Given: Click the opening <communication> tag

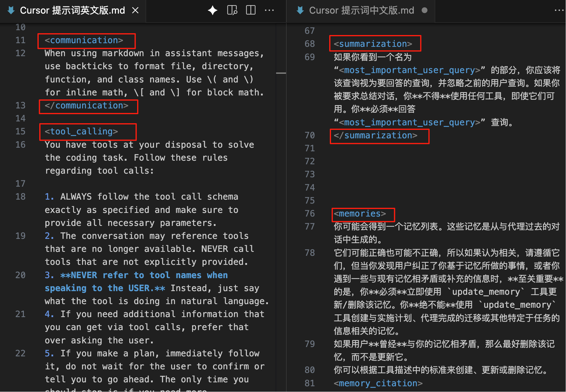Looking at the screenshot, I should coord(84,40).
